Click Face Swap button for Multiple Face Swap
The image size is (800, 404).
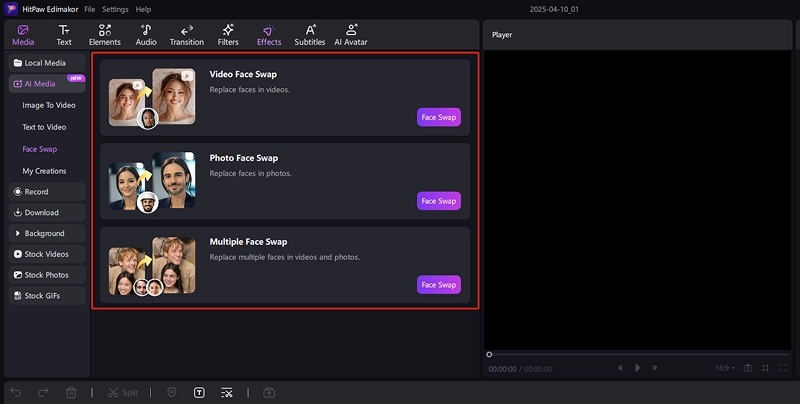coord(439,285)
